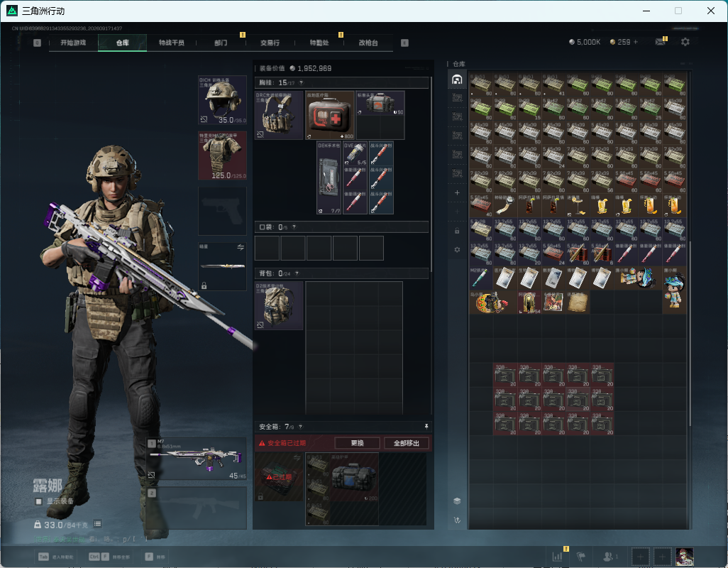Click the Q previous tab key icon
728x568 pixels.
[x=37, y=43]
